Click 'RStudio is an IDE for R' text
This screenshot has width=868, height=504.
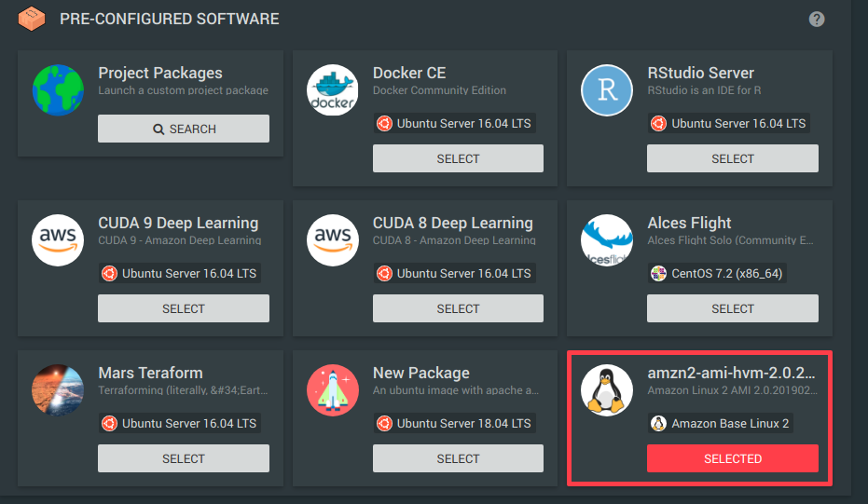coord(704,90)
